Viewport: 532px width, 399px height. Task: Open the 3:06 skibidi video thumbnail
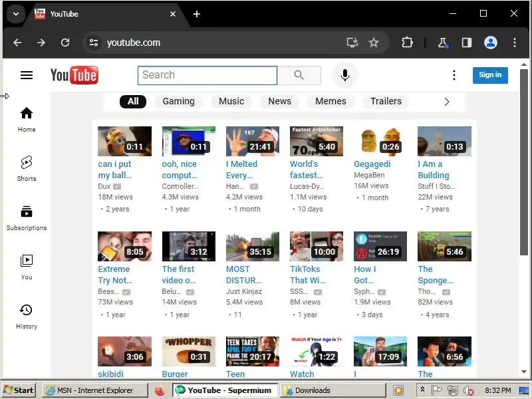click(124, 351)
